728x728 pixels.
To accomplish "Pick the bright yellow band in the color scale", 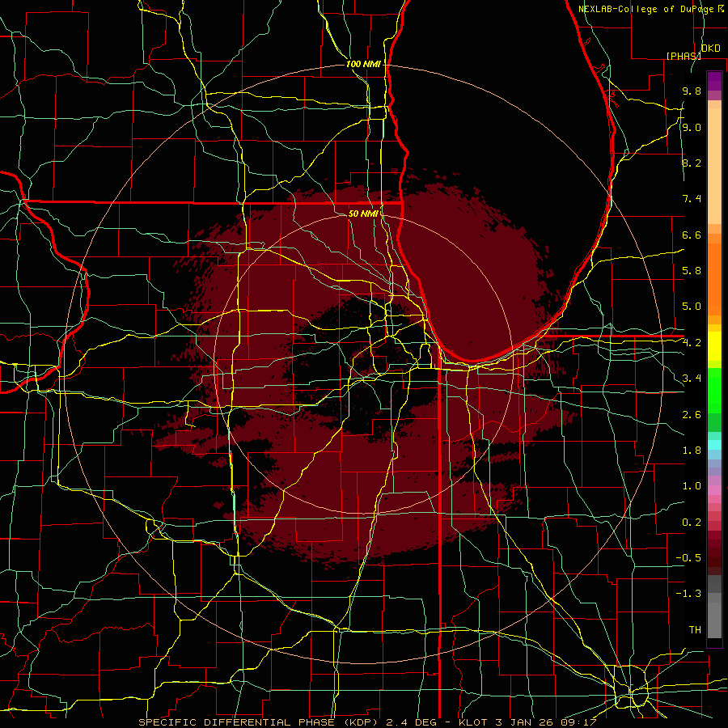I will click(x=714, y=346).
